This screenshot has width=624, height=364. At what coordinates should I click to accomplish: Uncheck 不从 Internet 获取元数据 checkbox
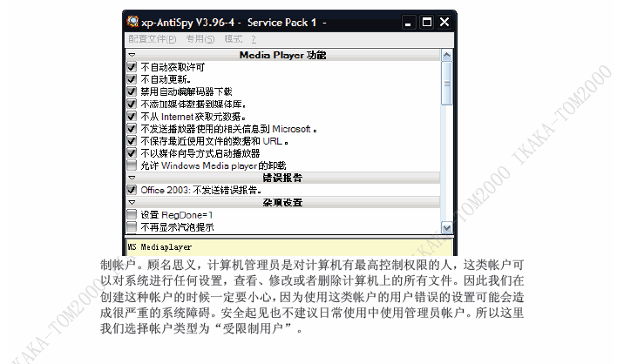(x=132, y=116)
